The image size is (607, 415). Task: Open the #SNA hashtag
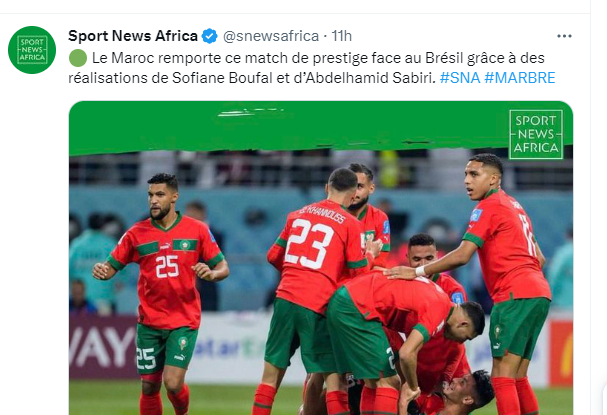[x=460, y=78]
